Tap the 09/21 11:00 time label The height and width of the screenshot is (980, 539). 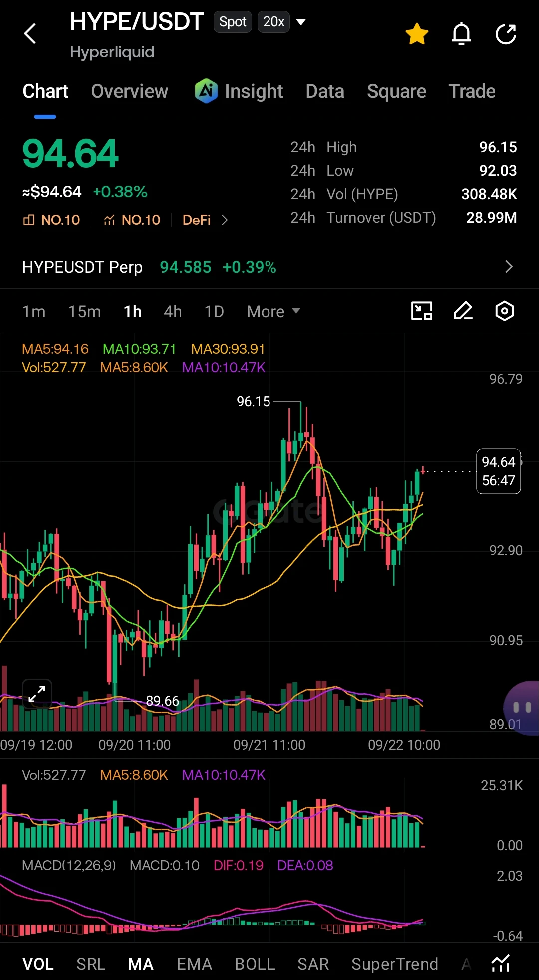(x=269, y=745)
